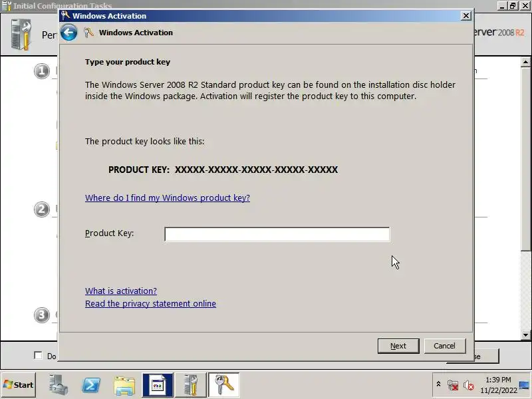Open the Start menu
Image resolution: width=532 pixels, height=399 pixels.
click(x=19, y=385)
